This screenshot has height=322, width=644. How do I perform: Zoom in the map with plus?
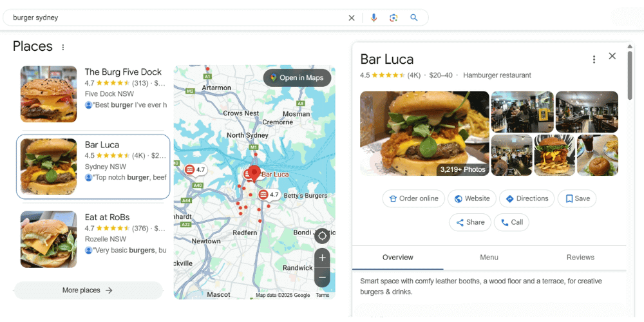[x=322, y=258]
